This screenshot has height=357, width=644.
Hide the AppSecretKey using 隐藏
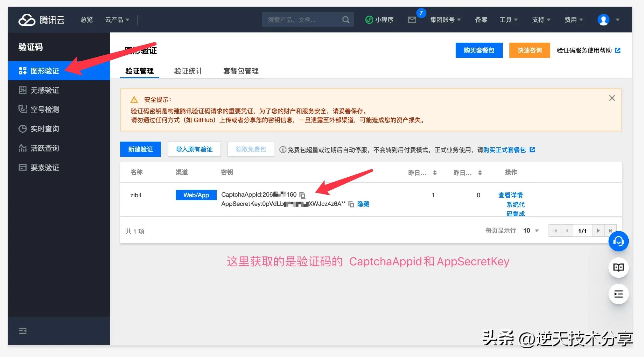click(x=363, y=204)
